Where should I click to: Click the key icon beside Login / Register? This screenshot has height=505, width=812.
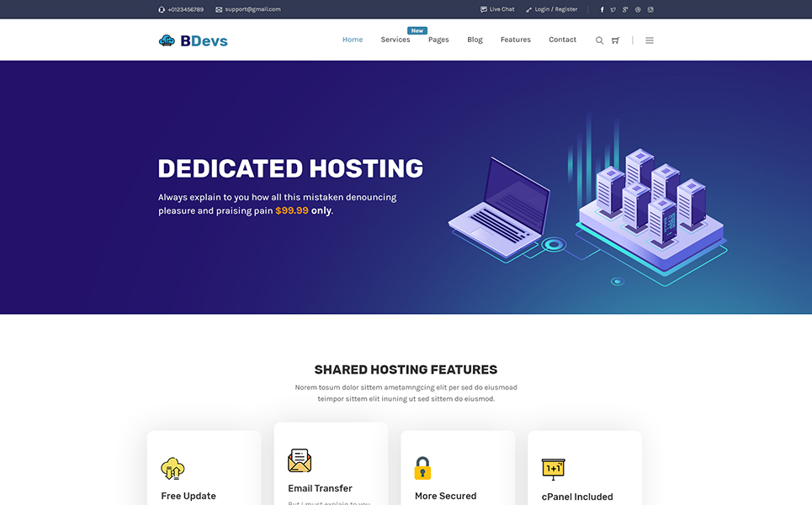[x=528, y=10]
